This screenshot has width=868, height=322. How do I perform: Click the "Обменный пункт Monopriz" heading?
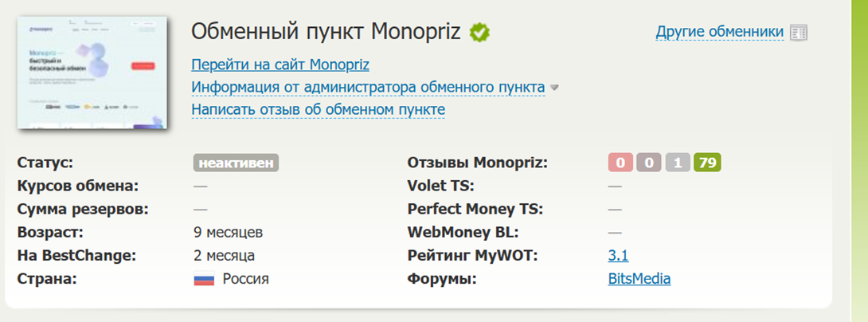point(326,33)
